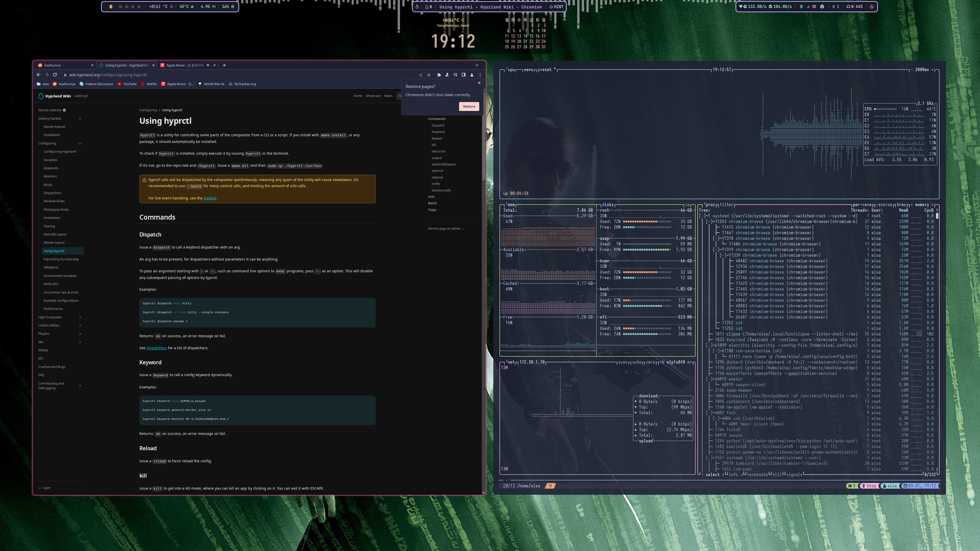Open the RuTracker.org bookmark

242,84
